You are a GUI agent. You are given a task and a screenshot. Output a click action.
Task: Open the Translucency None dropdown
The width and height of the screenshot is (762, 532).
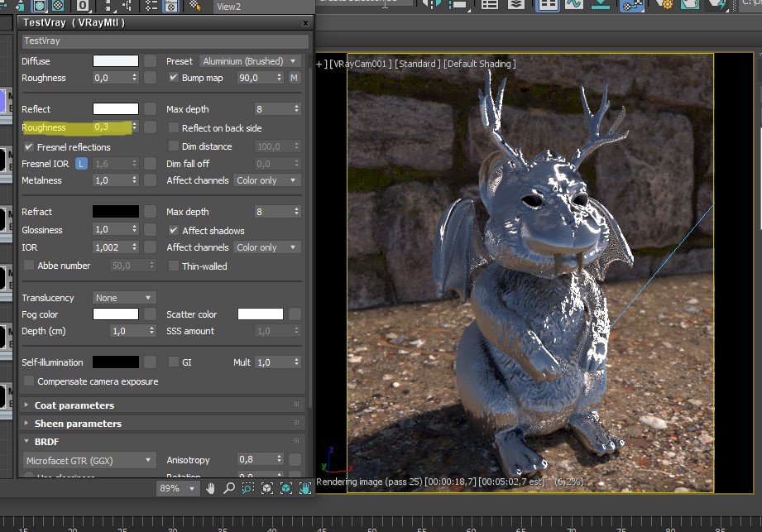tap(124, 297)
